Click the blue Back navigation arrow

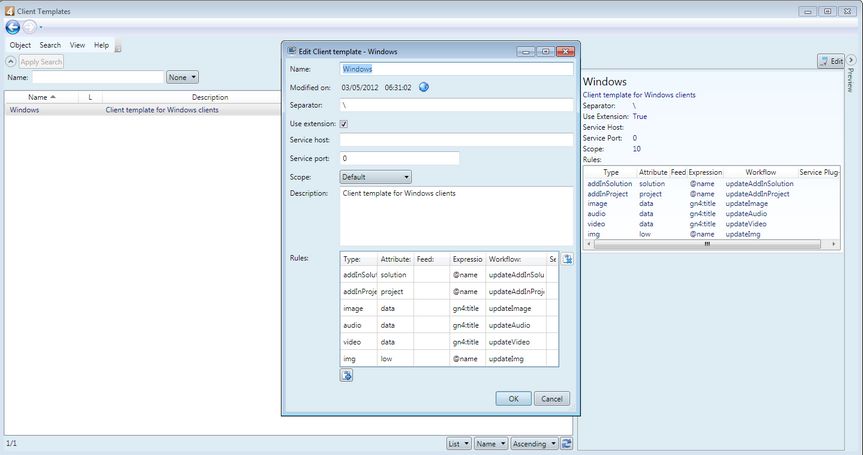pyautogui.click(x=13, y=27)
